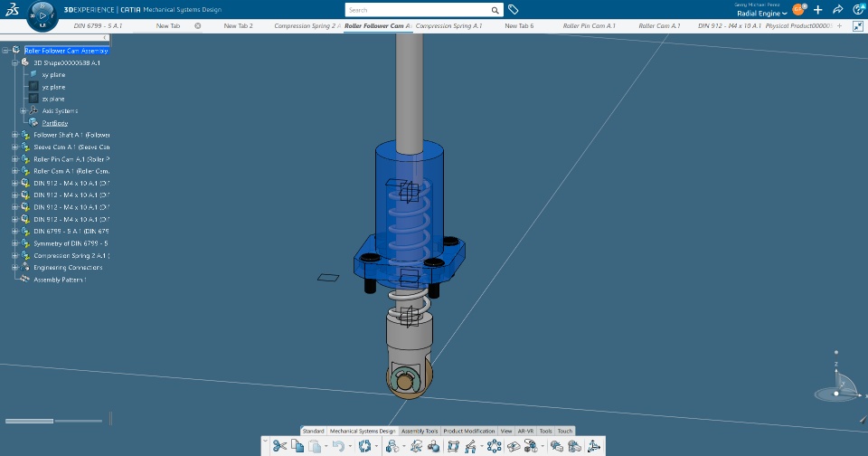
Task: Open the Radial Engine dropdown
Action: coord(761,14)
